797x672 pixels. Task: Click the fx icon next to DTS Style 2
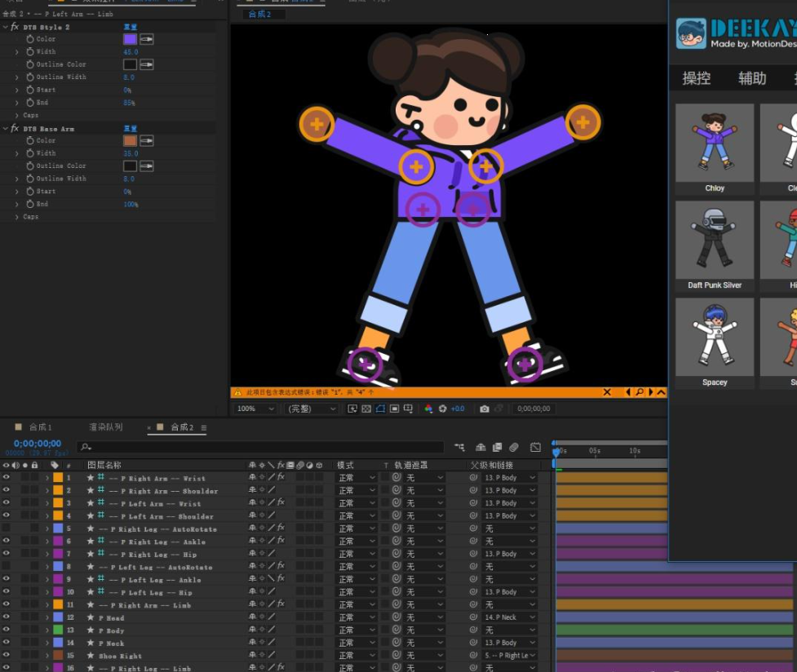click(x=15, y=26)
